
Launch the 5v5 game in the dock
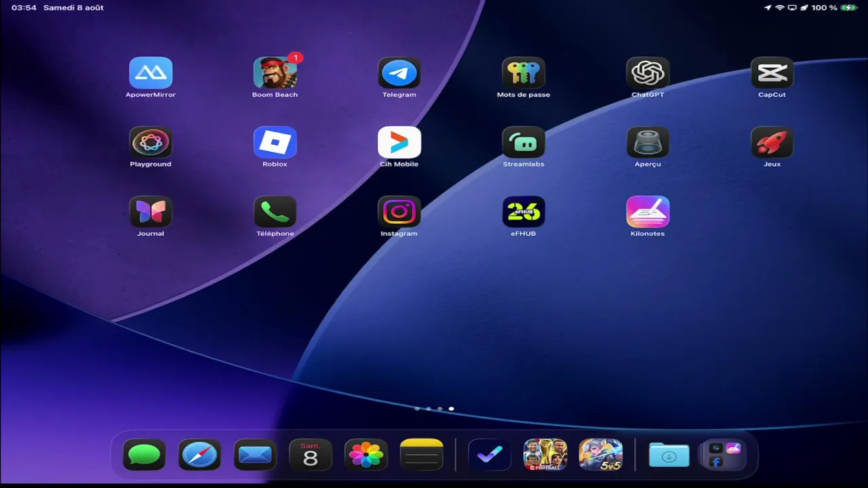601,455
